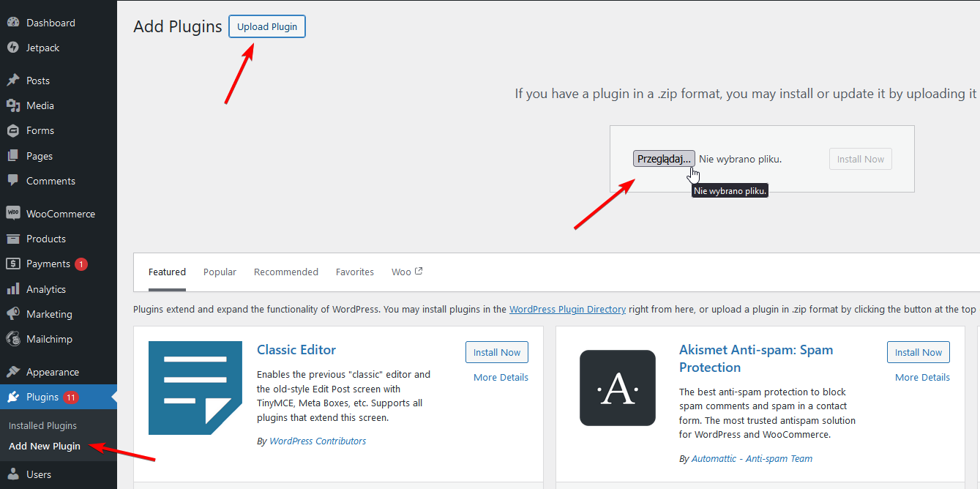Switch to the Popular tab

point(220,272)
